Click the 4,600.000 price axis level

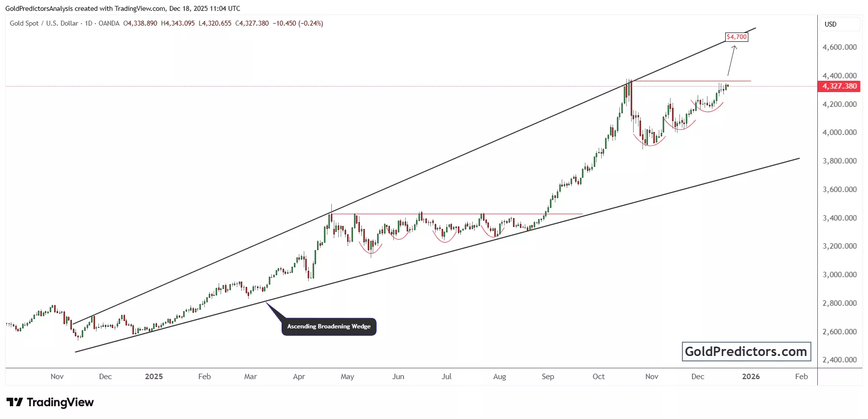pyautogui.click(x=839, y=47)
